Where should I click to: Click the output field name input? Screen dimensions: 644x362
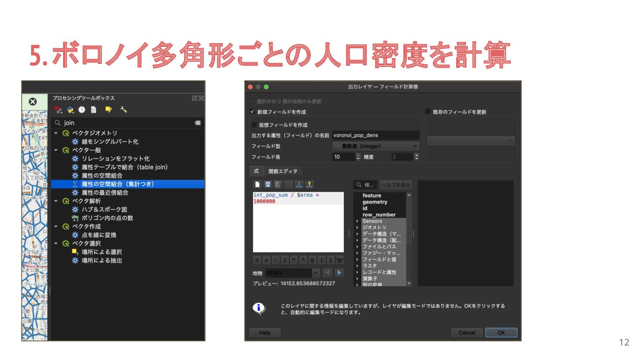(x=376, y=135)
